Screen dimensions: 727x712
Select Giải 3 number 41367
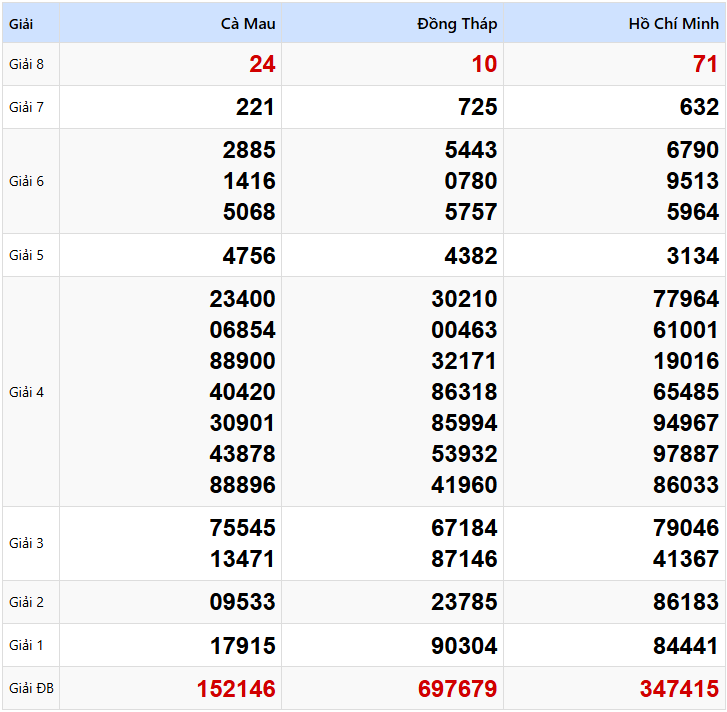click(x=686, y=559)
